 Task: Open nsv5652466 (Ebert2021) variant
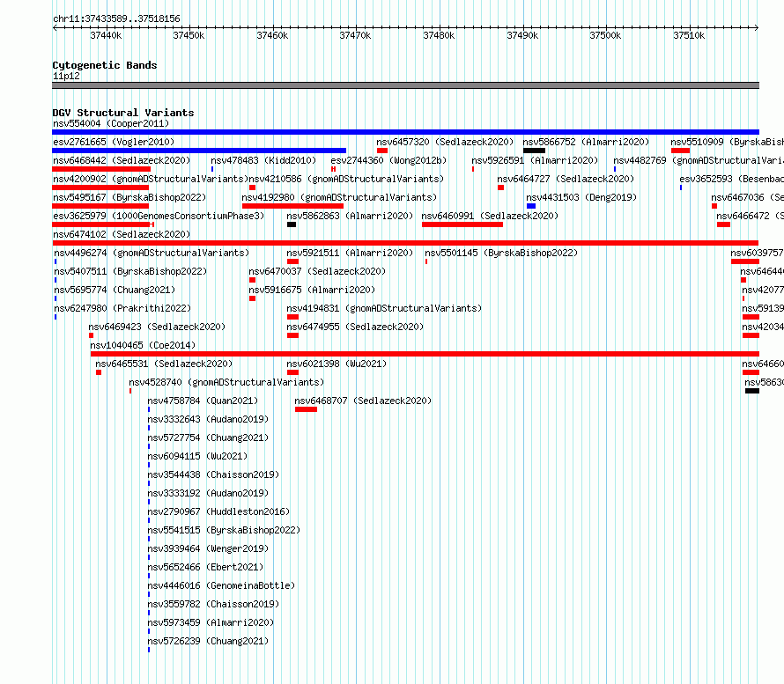pos(205,567)
